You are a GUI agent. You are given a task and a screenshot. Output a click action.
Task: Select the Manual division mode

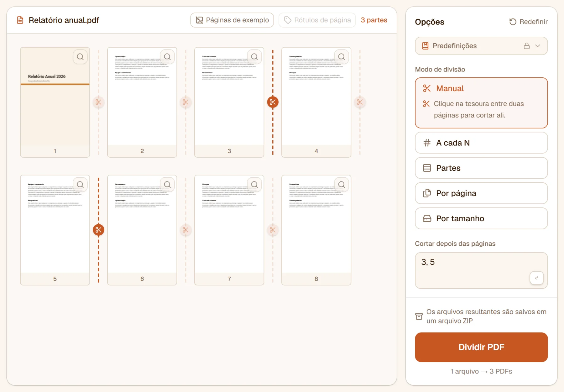click(481, 103)
